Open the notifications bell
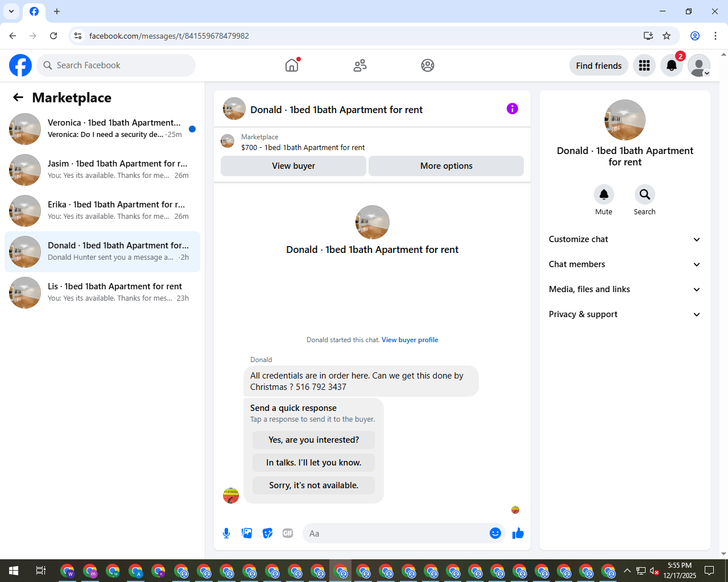728x582 pixels. click(x=672, y=65)
